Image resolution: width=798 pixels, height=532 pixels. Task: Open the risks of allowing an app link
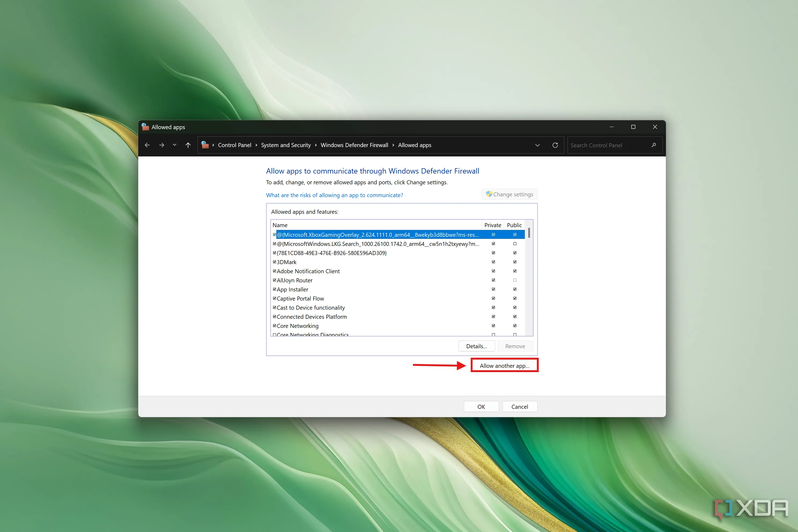tap(334, 195)
